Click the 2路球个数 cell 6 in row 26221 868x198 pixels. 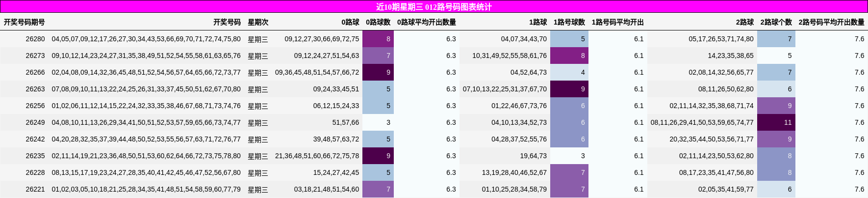coord(776,189)
